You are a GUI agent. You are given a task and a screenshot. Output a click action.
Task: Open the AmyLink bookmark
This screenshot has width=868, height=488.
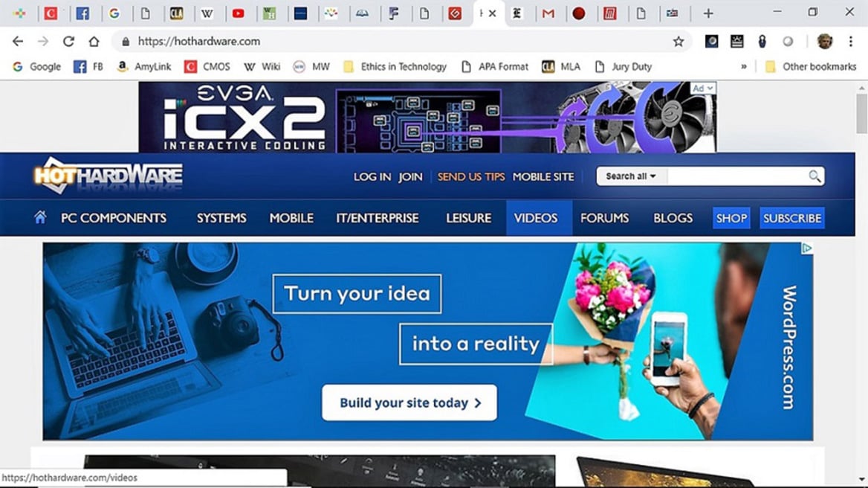click(144, 66)
